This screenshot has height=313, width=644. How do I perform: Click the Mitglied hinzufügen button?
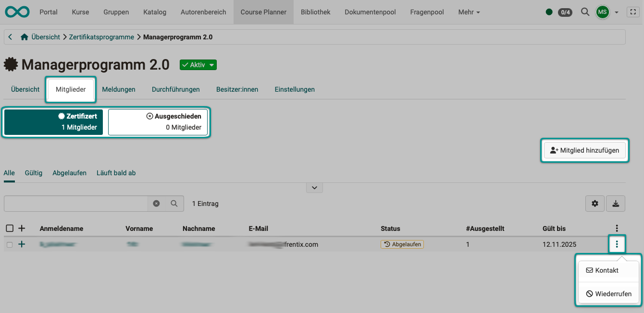[x=584, y=150]
